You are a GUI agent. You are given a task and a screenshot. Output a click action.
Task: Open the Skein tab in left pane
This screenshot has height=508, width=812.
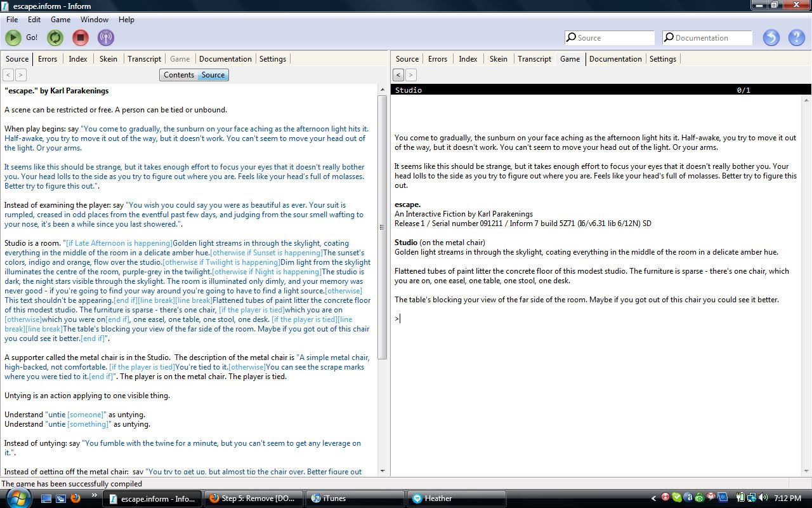pos(108,58)
